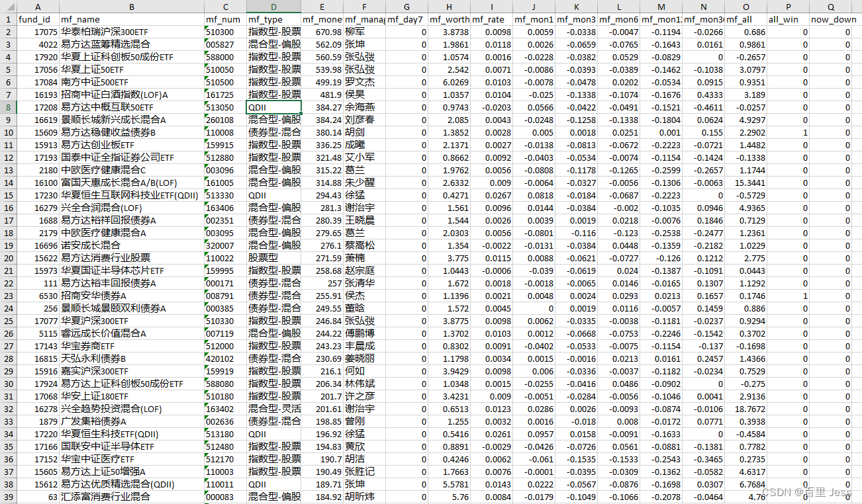Select cell 易方达中概互联50ETF

131,107
